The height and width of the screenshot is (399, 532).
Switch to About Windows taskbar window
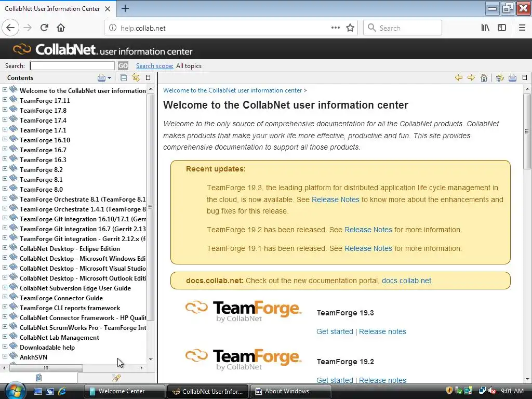click(291, 391)
